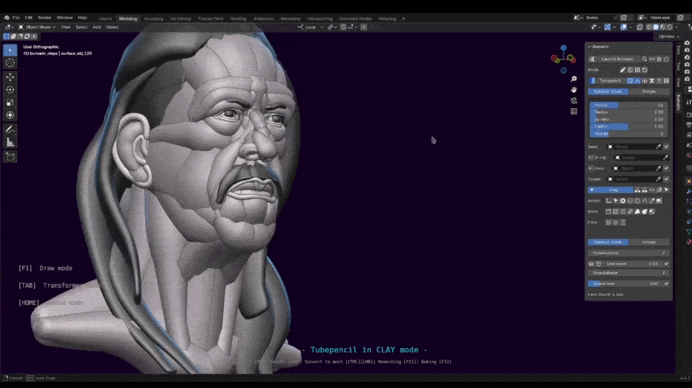
Task: Toggle proportional editing in header
Action: 364,27
